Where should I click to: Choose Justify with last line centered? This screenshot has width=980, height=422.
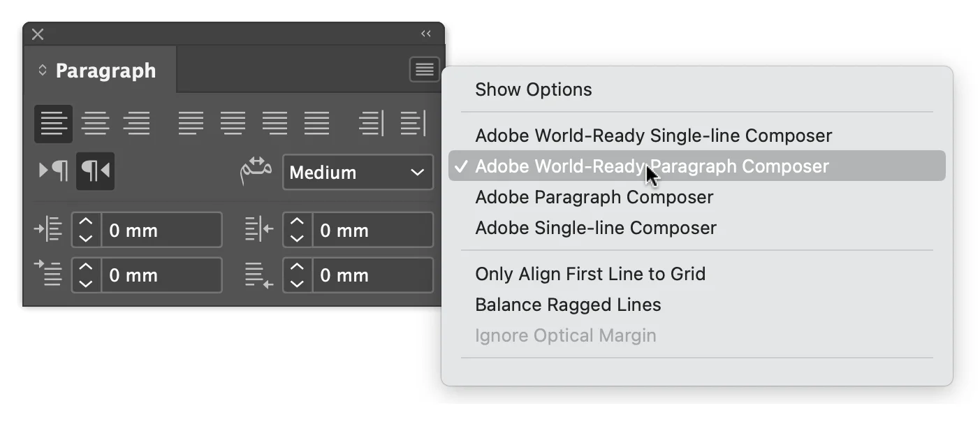[x=233, y=124]
